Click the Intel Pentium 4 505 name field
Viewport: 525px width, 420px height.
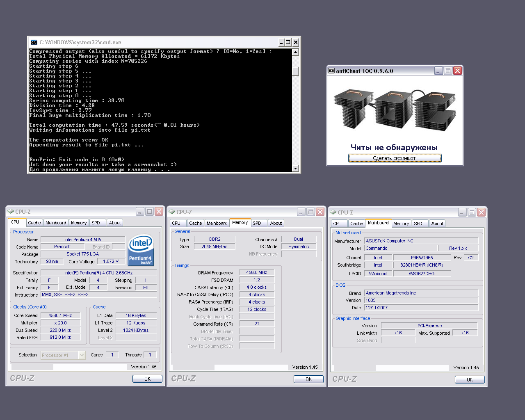[83, 240]
